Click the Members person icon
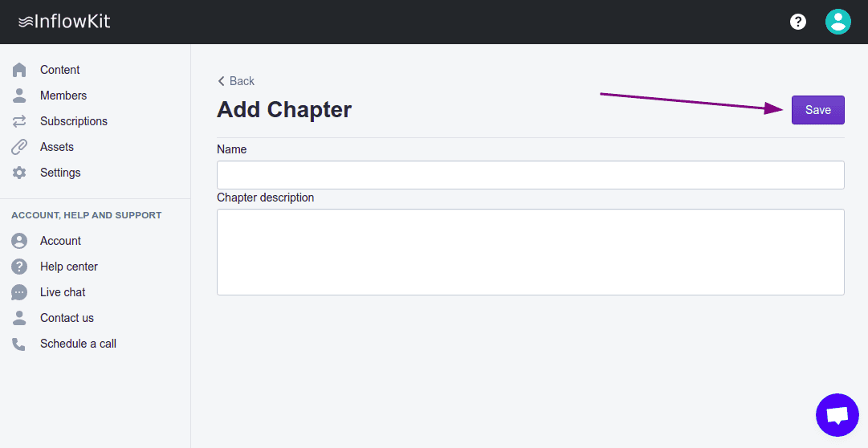The image size is (868, 448). coord(19,96)
